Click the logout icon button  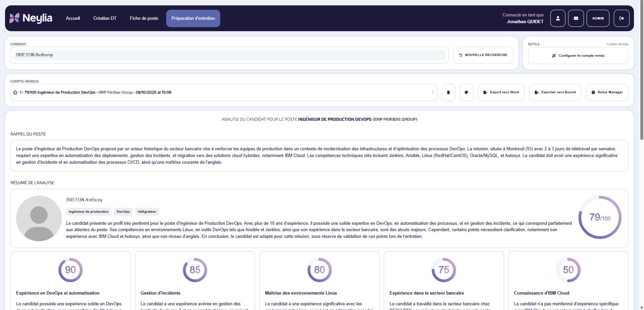[622, 18]
